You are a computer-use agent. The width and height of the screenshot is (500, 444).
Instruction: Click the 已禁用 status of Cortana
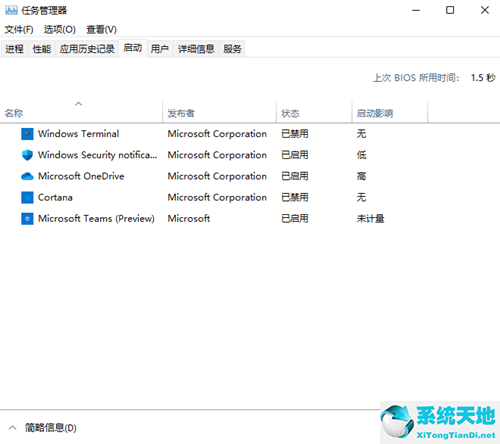295,197
